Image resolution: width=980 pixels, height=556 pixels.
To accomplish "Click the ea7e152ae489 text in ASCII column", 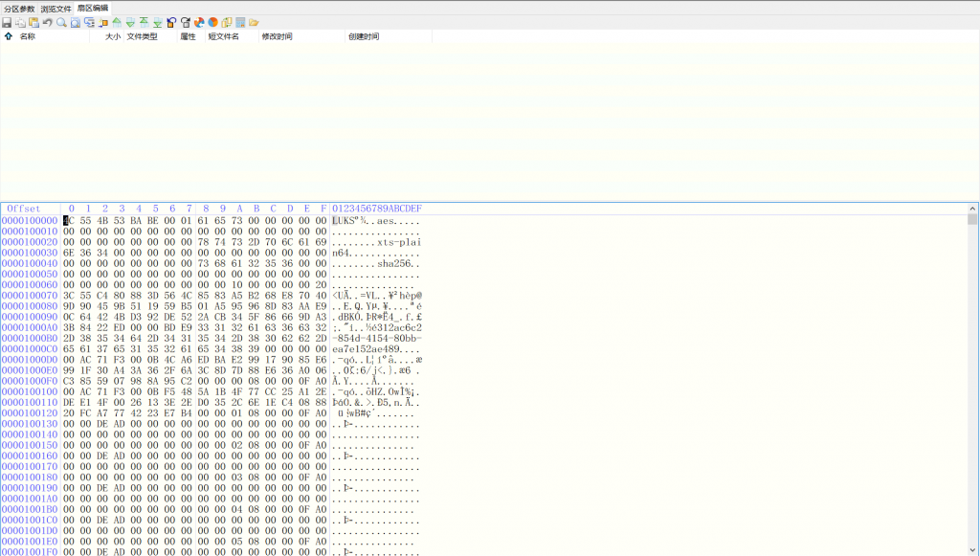I will coord(366,348).
